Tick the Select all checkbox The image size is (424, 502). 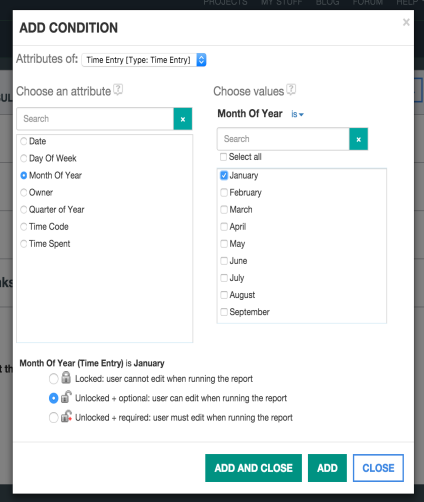(x=223, y=157)
